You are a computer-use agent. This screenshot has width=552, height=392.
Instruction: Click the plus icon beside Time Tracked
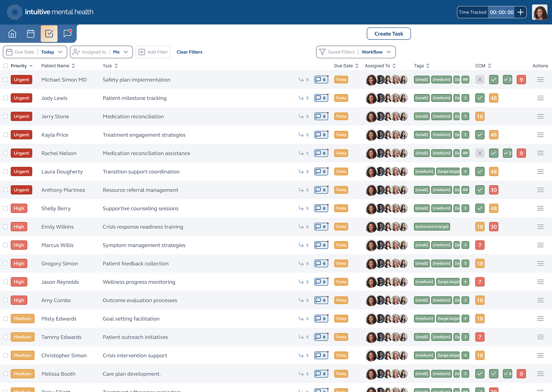(x=520, y=12)
